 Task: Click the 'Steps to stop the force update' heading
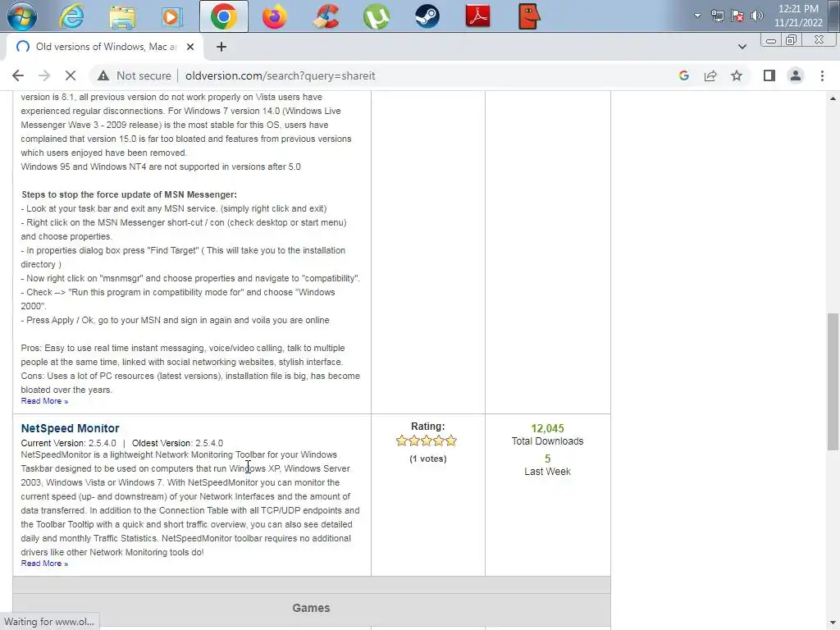129,194
